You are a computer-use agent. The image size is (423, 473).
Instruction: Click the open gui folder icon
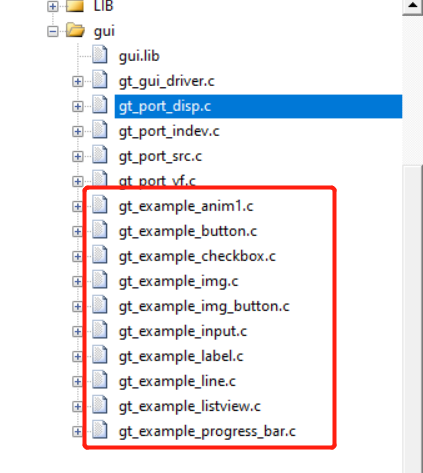pyautogui.click(x=75, y=30)
